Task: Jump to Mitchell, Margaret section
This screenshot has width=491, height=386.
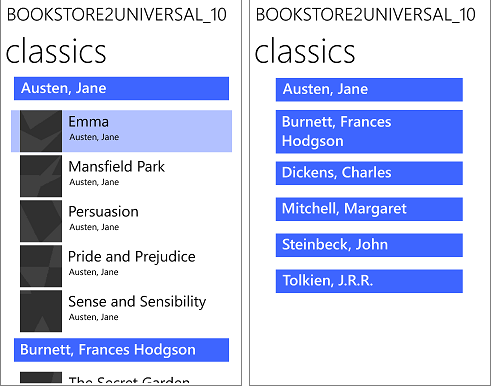Action: click(x=369, y=209)
